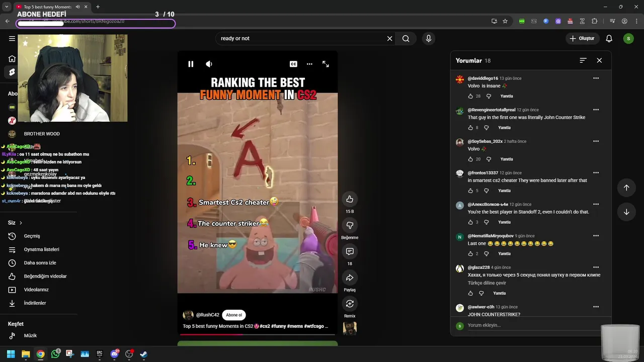This screenshot has width=644, height=362.
Task: Open 'Daha sonra izle' in sidebar
Action: coord(40,263)
